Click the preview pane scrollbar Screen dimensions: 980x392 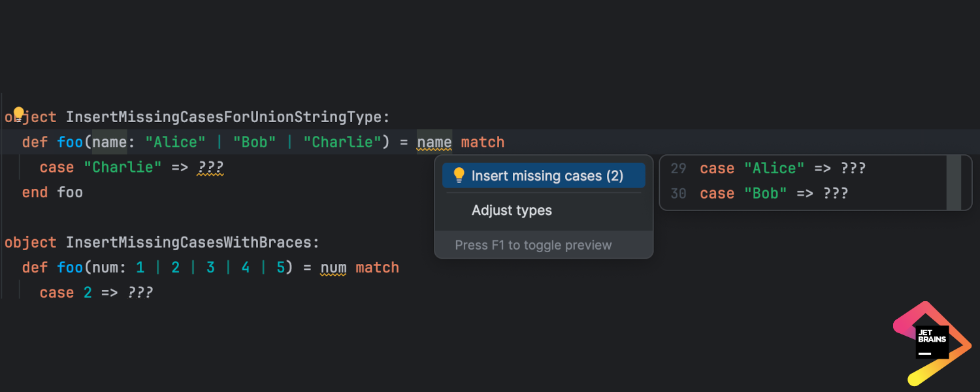tap(954, 183)
